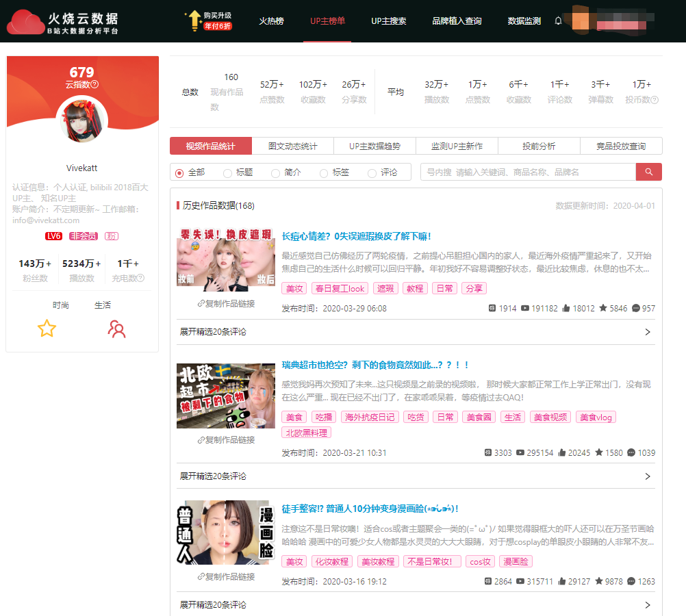Click the 北欧超市 video thumbnail
Viewport: 686px width, 616px height.
point(216,396)
